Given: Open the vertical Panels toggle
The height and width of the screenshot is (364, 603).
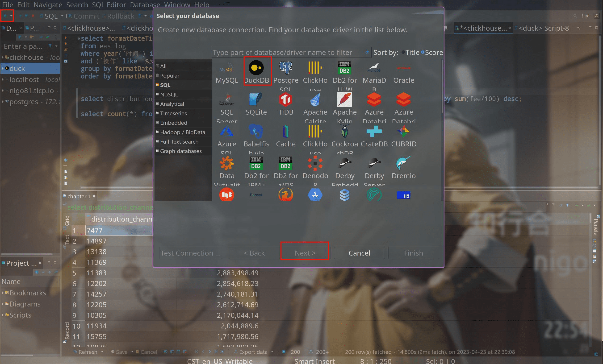Looking at the screenshot, I should pyautogui.click(x=596, y=225).
